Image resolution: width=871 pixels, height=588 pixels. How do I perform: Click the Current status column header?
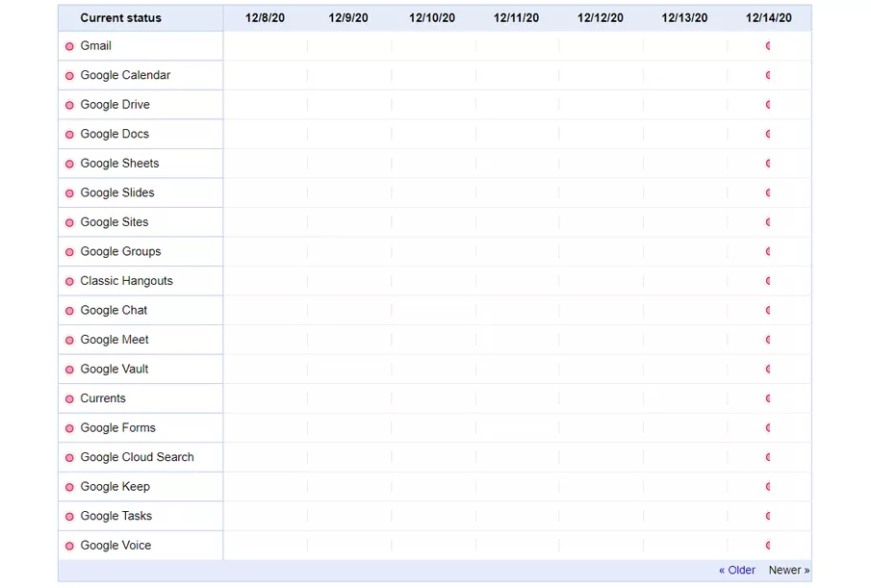click(x=120, y=18)
